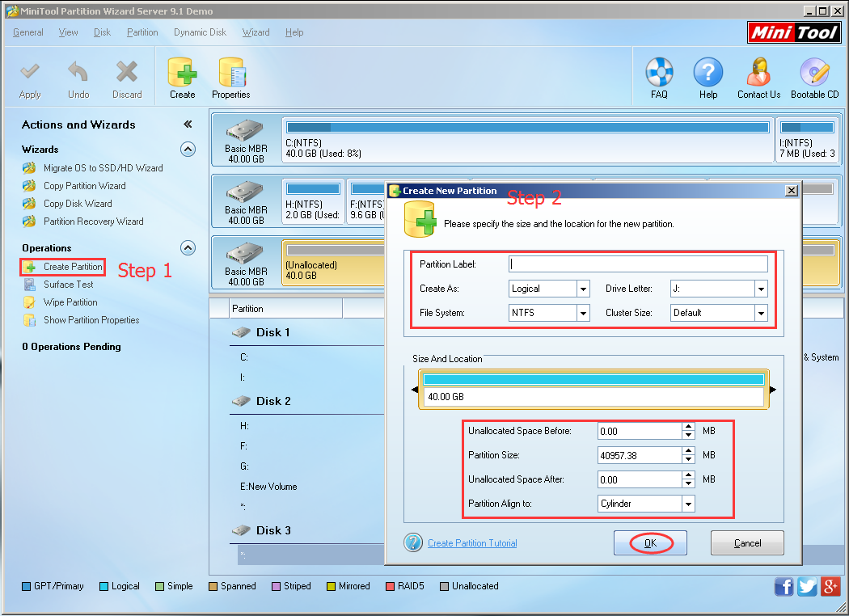The image size is (849, 616).
Task: Increase Unallocated Space After with stepper
Action: click(688, 475)
